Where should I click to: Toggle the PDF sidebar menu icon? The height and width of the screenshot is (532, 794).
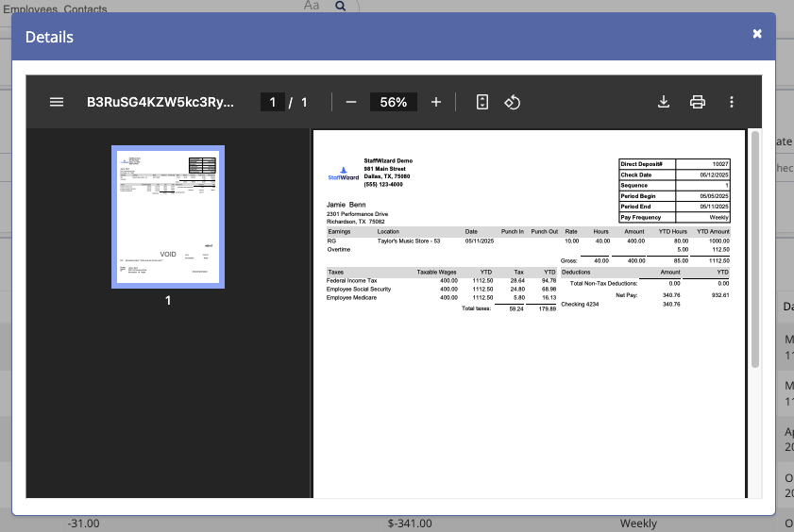[57, 102]
